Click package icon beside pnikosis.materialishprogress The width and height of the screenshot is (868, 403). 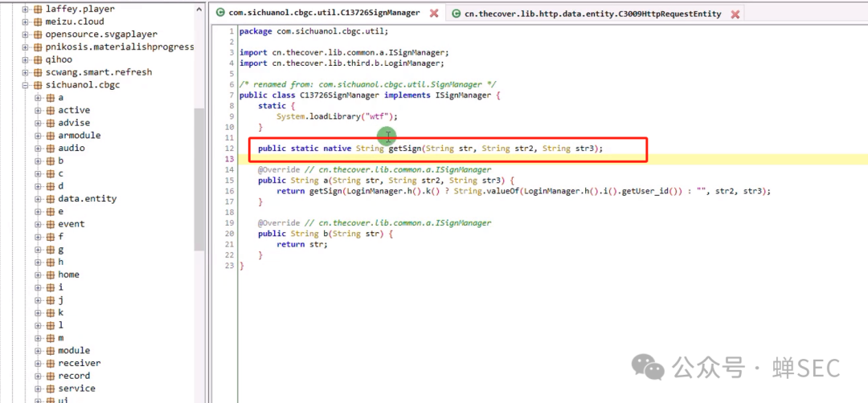[38, 47]
